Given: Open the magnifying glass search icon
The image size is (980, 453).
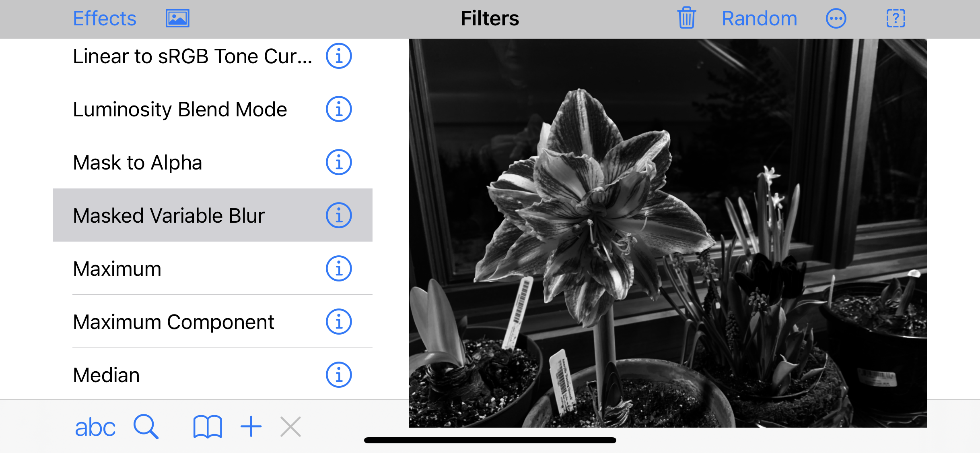Looking at the screenshot, I should [x=146, y=426].
